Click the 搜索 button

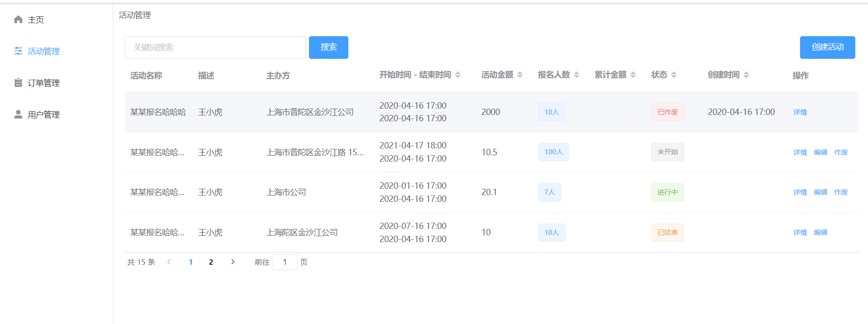pyautogui.click(x=328, y=48)
